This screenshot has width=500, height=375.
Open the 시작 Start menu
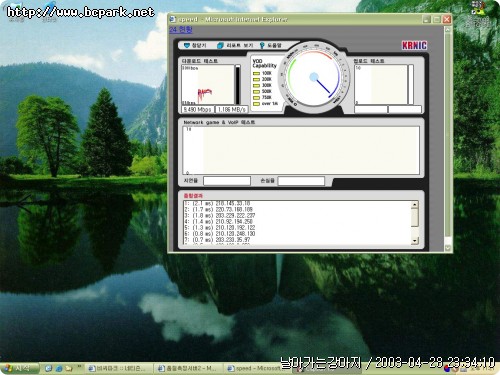(18, 368)
